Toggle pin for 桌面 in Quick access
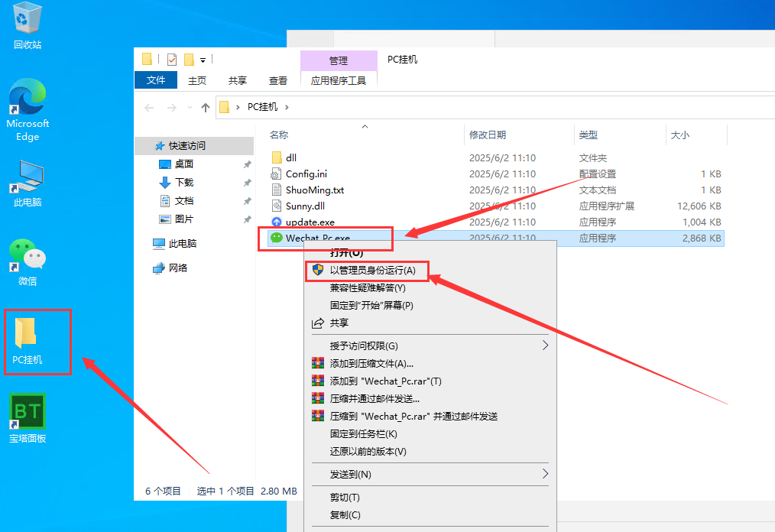Image resolution: width=775 pixels, height=532 pixels. click(246, 164)
